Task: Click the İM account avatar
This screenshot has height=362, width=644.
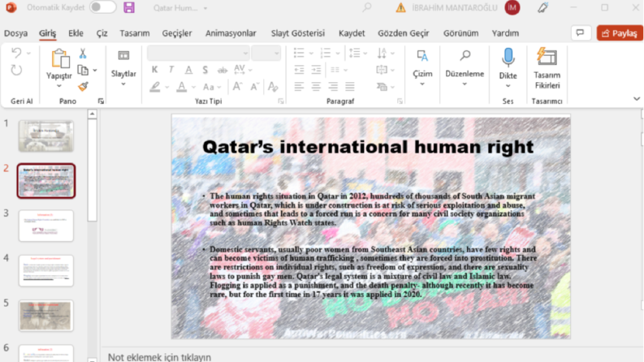Action: point(512,7)
